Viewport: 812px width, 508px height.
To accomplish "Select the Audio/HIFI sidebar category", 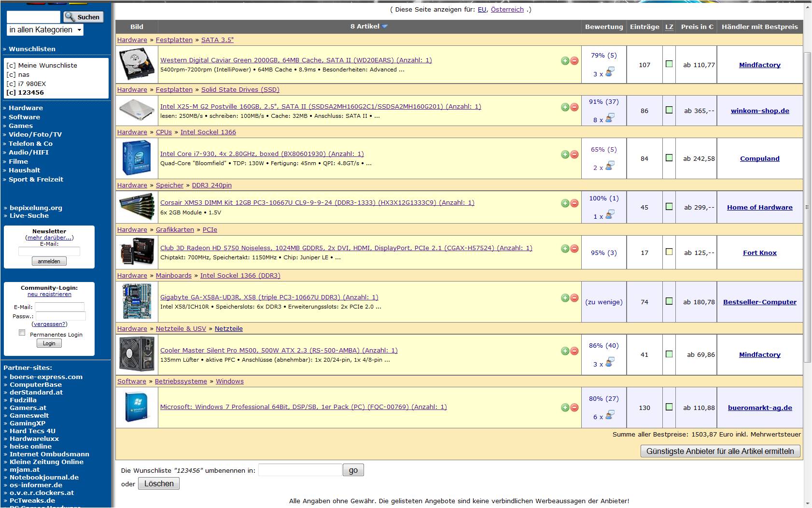I will 28,153.
